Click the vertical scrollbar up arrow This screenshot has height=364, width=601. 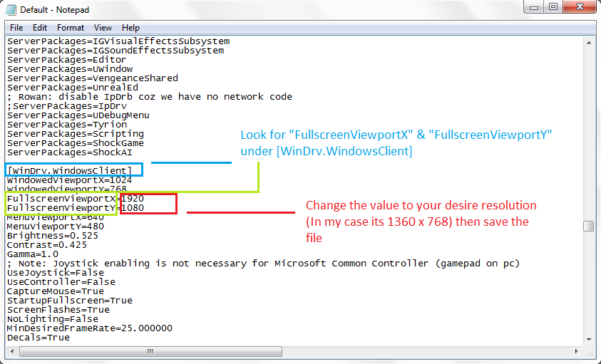[589, 43]
